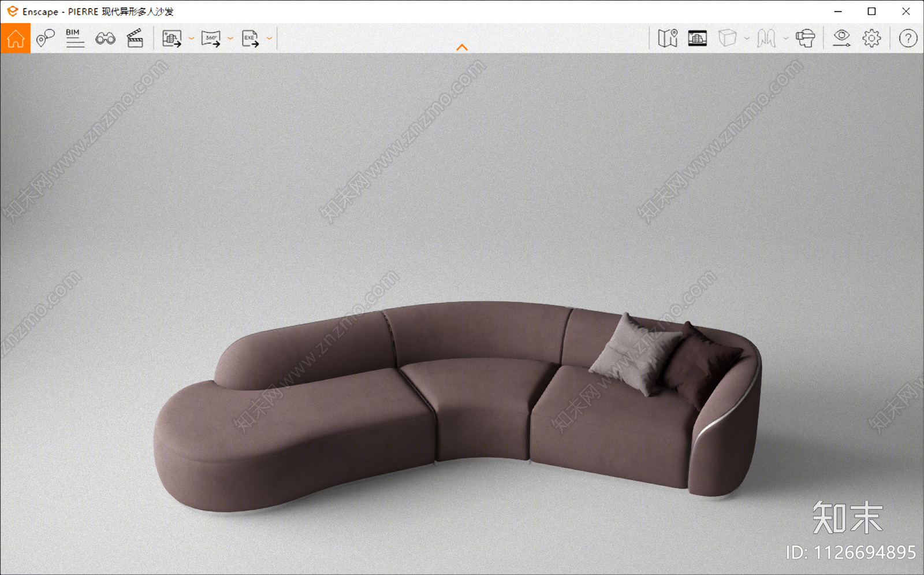924x575 pixels.
Task: Open collaborative annotations pin-and-speech icon
Action: 45,38
